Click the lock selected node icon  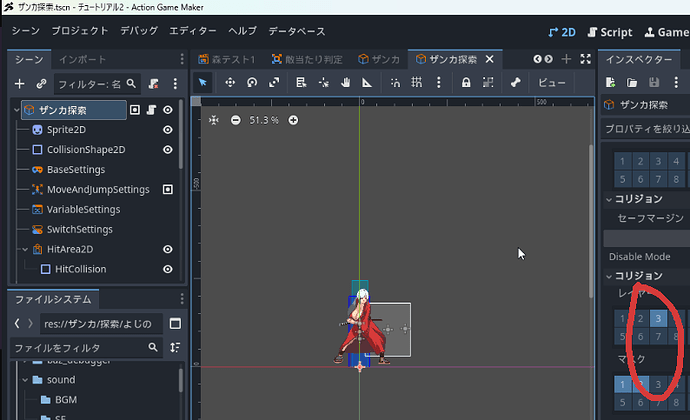(466, 82)
